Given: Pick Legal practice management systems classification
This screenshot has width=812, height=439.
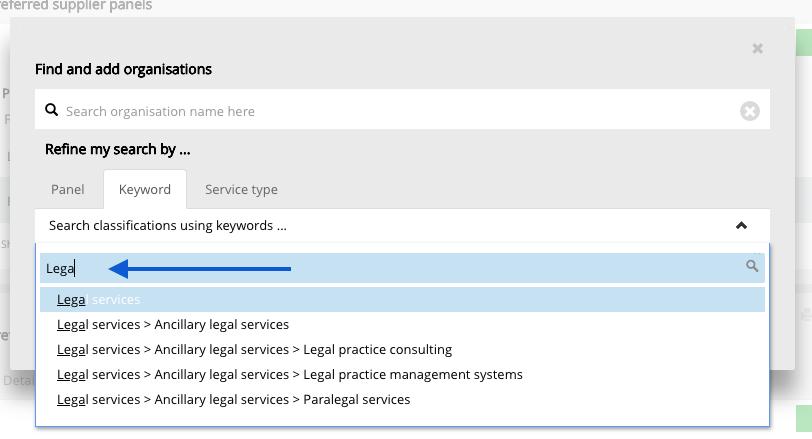Looking at the screenshot, I should 402,374.
